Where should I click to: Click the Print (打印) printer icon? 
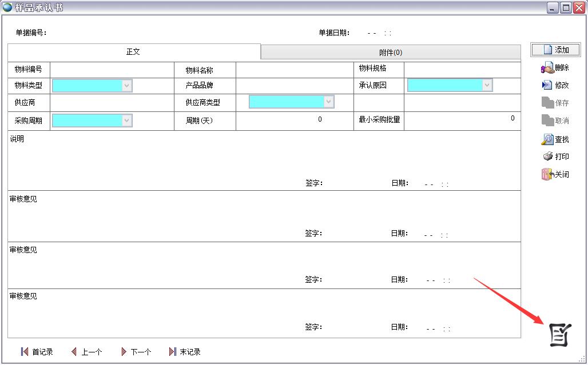[x=547, y=157]
